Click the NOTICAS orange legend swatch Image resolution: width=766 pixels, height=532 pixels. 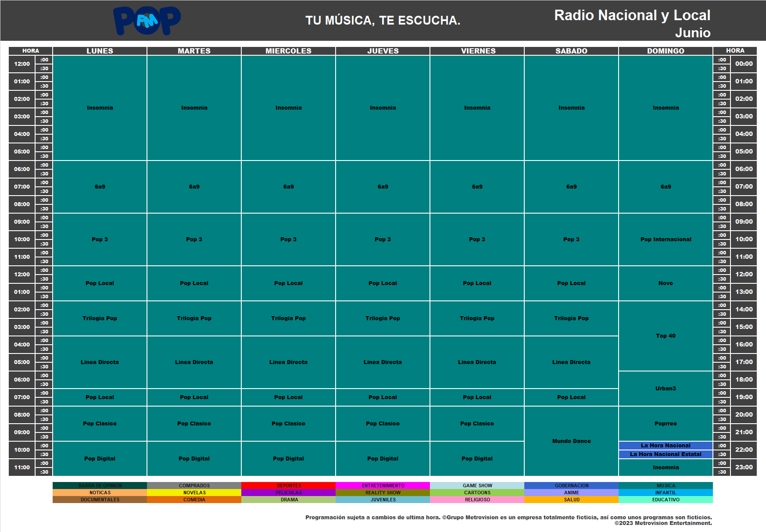point(100,493)
